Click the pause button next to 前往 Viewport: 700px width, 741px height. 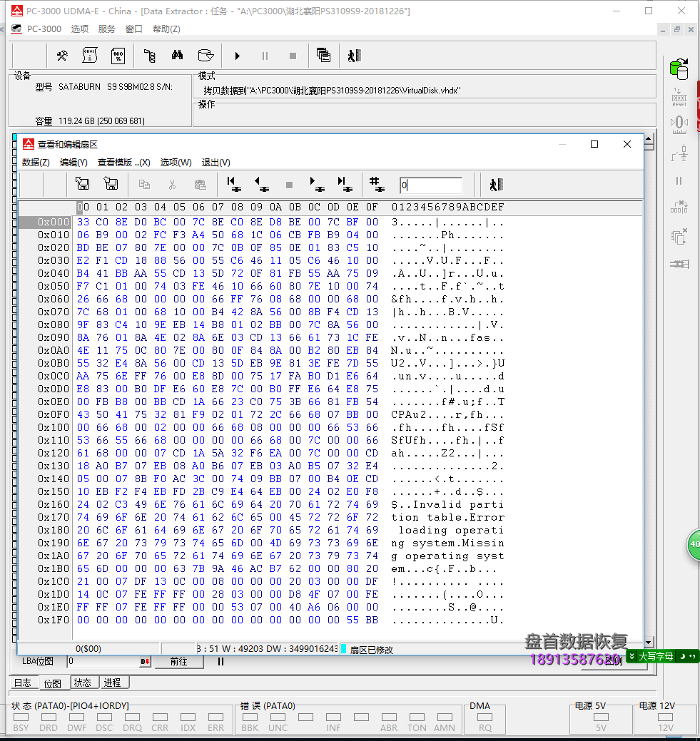(x=220, y=661)
